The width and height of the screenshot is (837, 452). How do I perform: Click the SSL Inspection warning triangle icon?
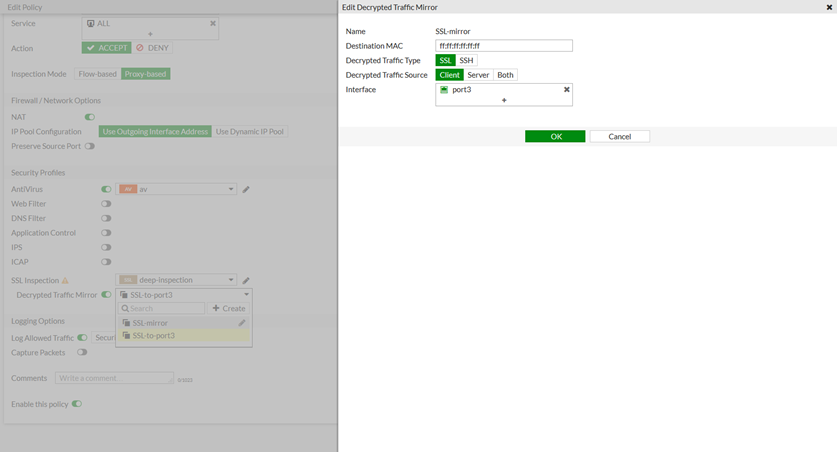[x=66, y=281]
